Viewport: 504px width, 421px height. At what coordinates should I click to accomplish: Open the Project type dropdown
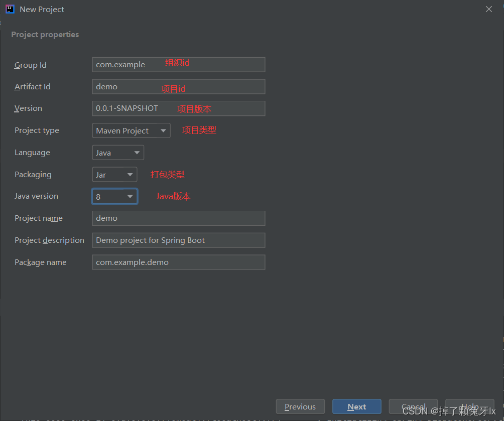point(131,130)
